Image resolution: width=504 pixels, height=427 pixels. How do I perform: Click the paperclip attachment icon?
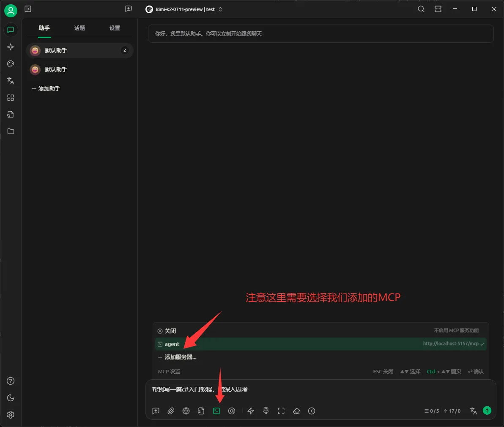pyautogui.click(x=171, y=411)
